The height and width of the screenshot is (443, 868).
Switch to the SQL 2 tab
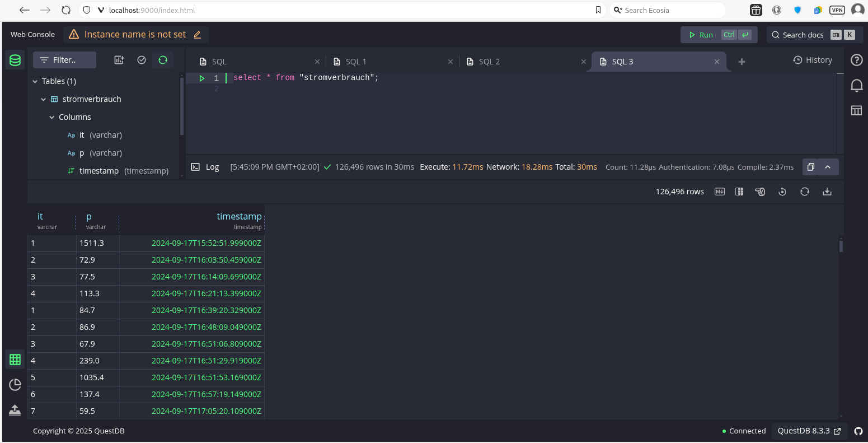click(489, 62)
